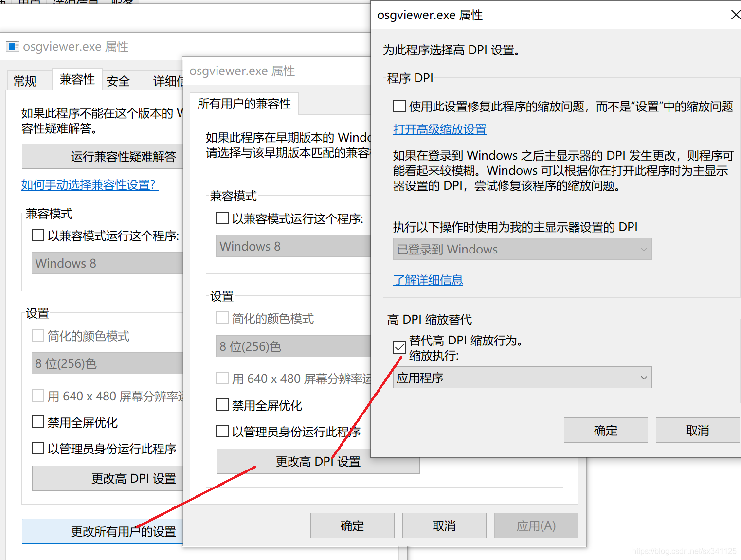The height and width of the screenshot is (560, 741).
Task: Confirm the high DPI dialog with 确定
Action: coord(606,430)
